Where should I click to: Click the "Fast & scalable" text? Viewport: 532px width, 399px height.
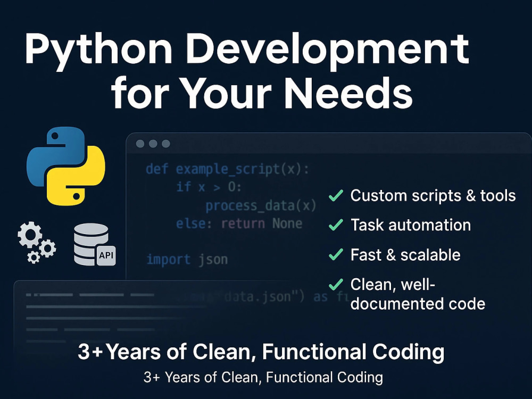tap(405, 255)
